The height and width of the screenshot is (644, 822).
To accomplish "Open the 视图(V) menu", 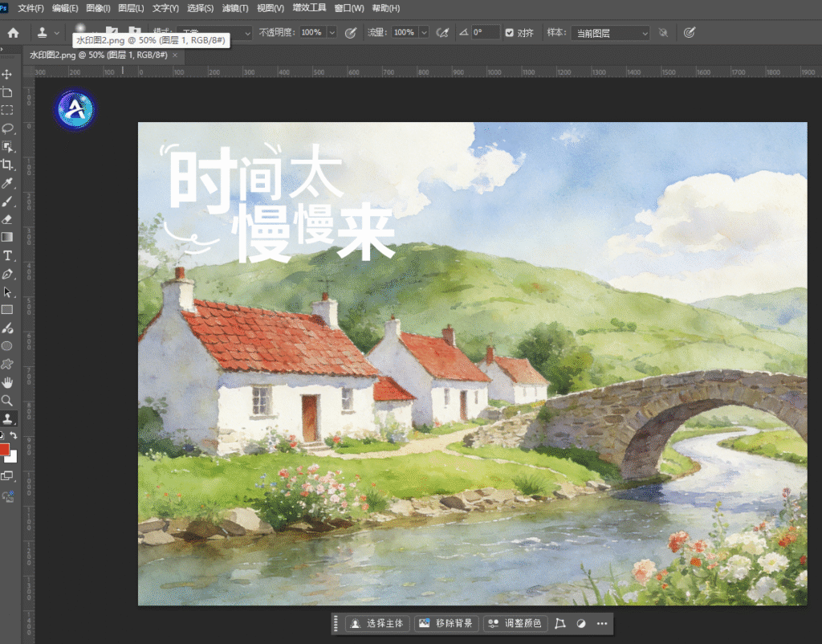I will [271, 8].
